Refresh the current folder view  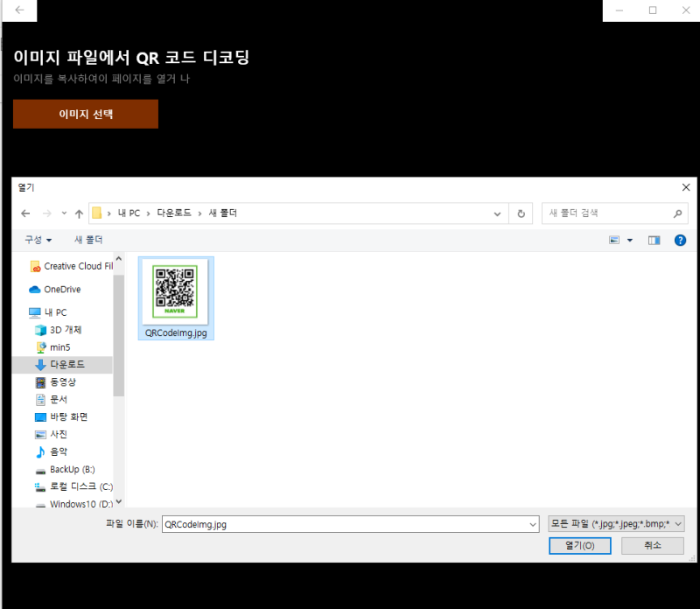click(x=521, y=213)
